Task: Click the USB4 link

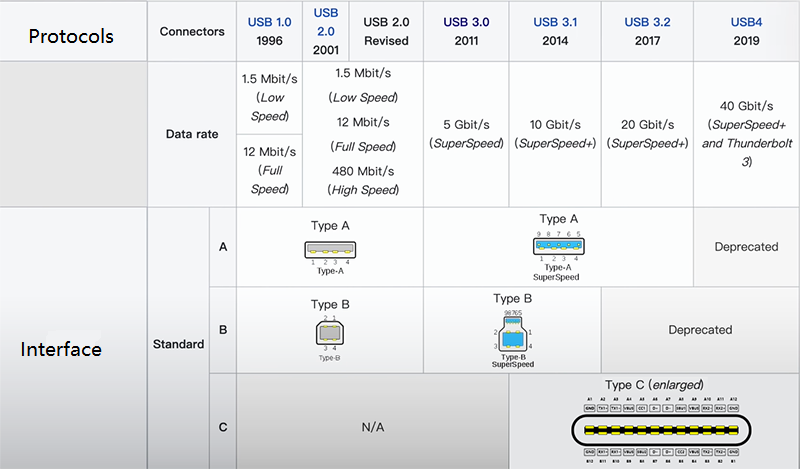Action: point(745,22)
